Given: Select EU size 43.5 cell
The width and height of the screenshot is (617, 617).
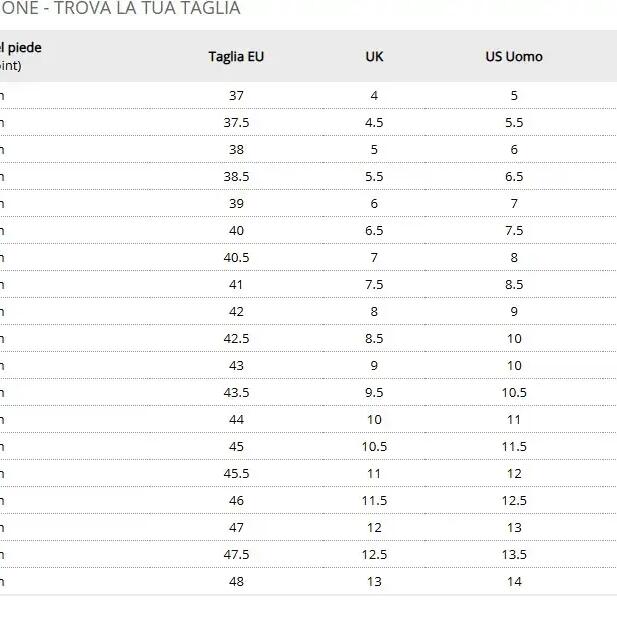Looking at the screenshot, I should click(236, 393).
